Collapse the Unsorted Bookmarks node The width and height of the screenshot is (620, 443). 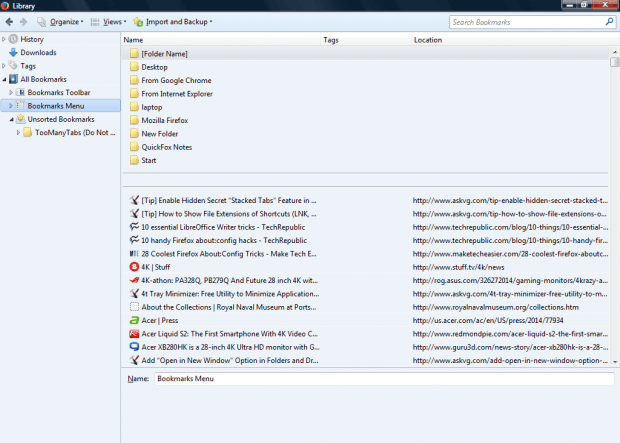(11, 119)
